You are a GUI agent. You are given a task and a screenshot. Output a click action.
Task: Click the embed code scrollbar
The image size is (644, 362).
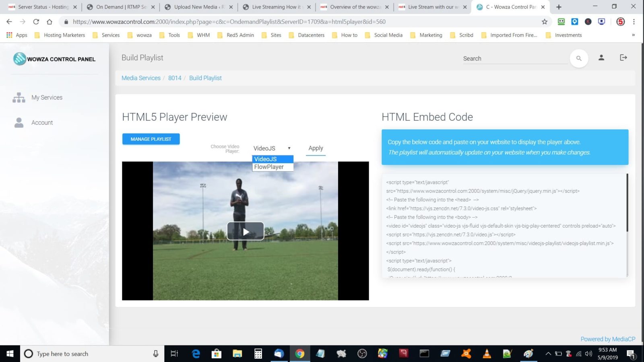pos(627,202)
